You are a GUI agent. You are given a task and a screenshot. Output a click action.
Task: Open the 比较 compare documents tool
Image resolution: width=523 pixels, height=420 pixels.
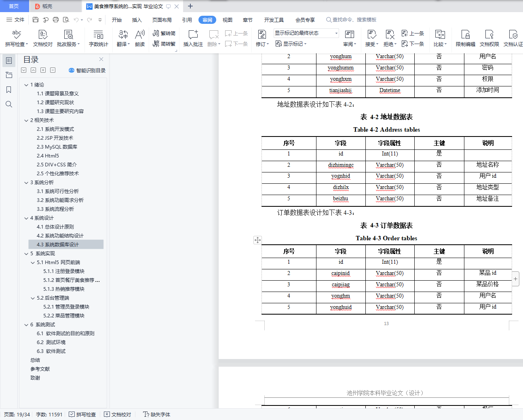(x=440, y=38)
